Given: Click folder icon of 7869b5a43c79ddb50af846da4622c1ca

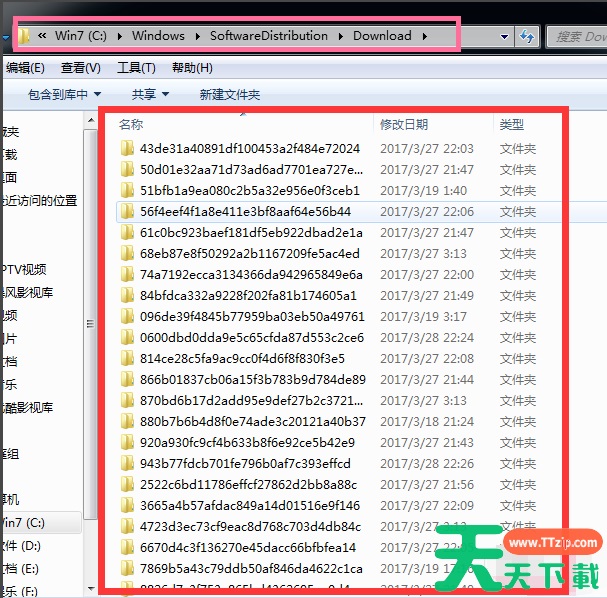Looking at the screenshot, I should (x=127, y=568).
